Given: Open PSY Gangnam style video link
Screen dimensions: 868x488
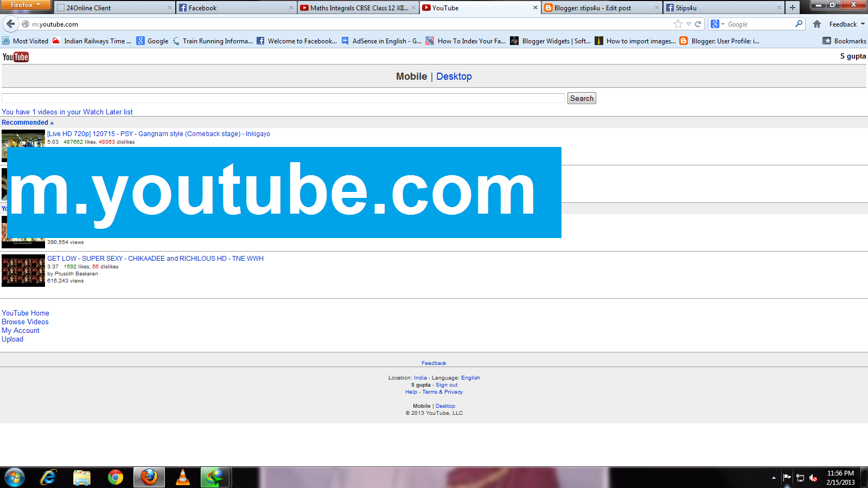Looking at the screenshot, I should tap(158, 134).
